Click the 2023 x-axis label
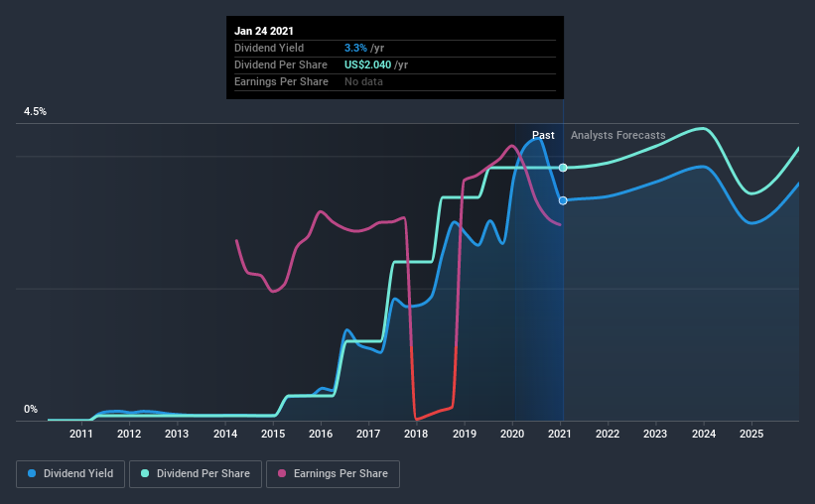815x504 pixels. coord(655,434)
